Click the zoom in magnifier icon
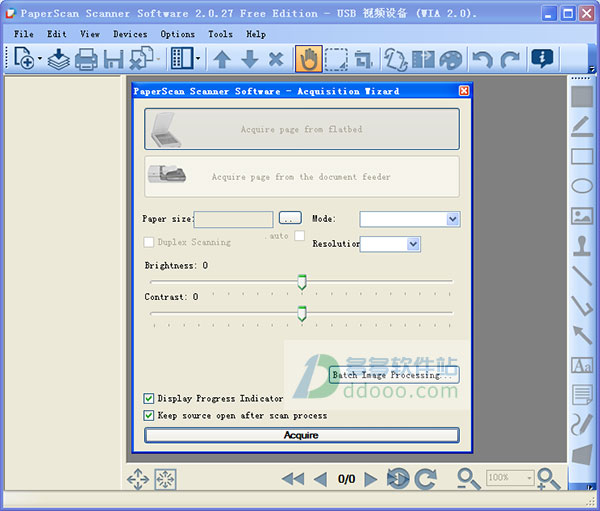The height and width of the screenshot is (511, 600). click(x=548, y=479)
